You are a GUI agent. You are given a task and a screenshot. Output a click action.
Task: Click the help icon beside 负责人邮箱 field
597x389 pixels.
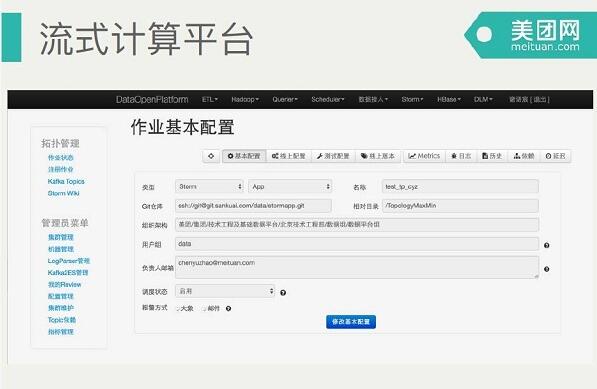(546, 269)
